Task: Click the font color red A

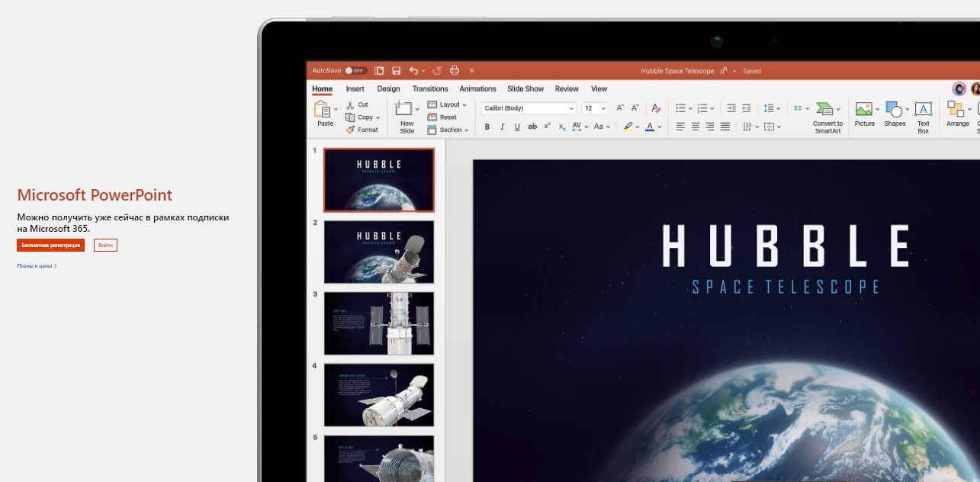Action: (650, 127)
